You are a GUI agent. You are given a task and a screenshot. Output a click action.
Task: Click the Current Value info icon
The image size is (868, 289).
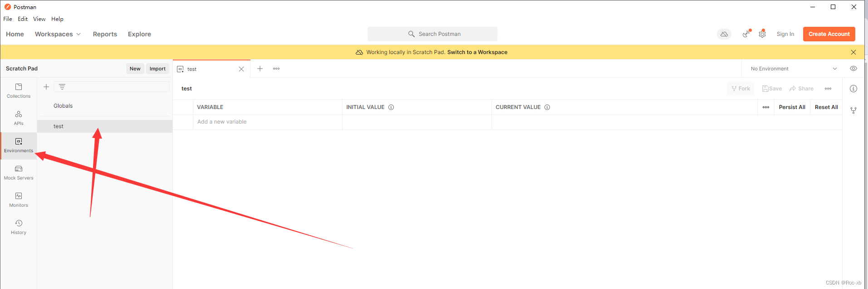[547, 107]
